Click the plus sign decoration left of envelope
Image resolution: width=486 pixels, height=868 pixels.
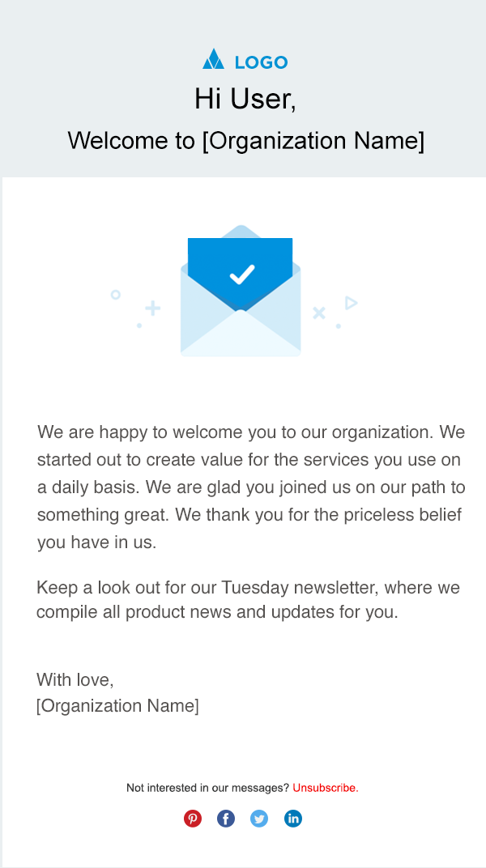[x=152, y=308]
